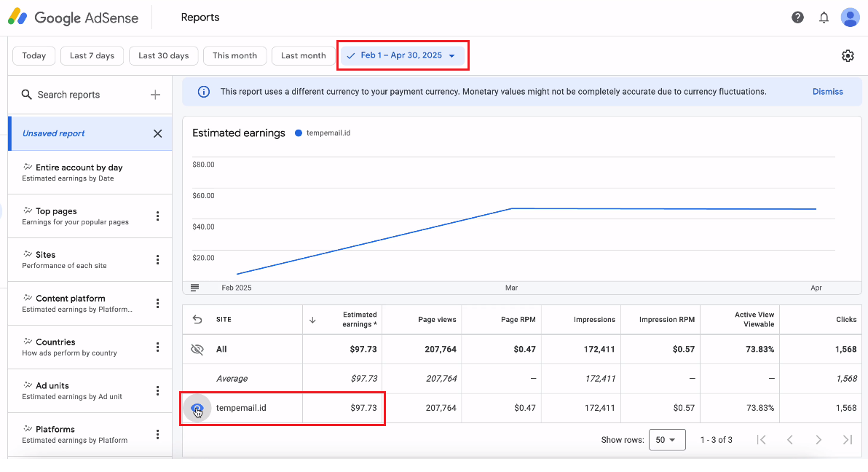Viewport: 868px width, 472px height.
Task: Go to the next results page
Action: tap(818, 440)
